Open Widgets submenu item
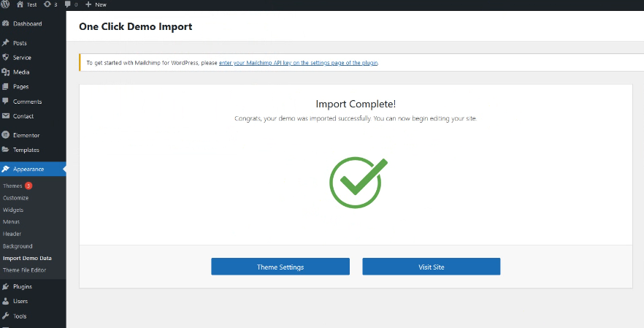644x328 pixels. (x=13, y=210)
